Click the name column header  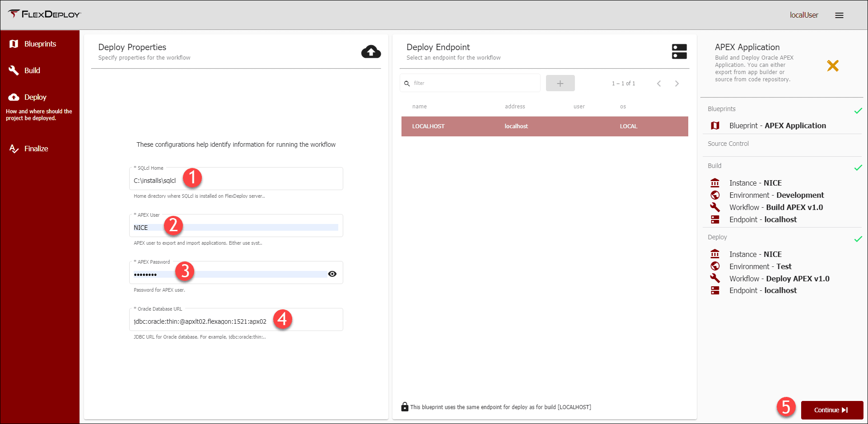point(420,107)
